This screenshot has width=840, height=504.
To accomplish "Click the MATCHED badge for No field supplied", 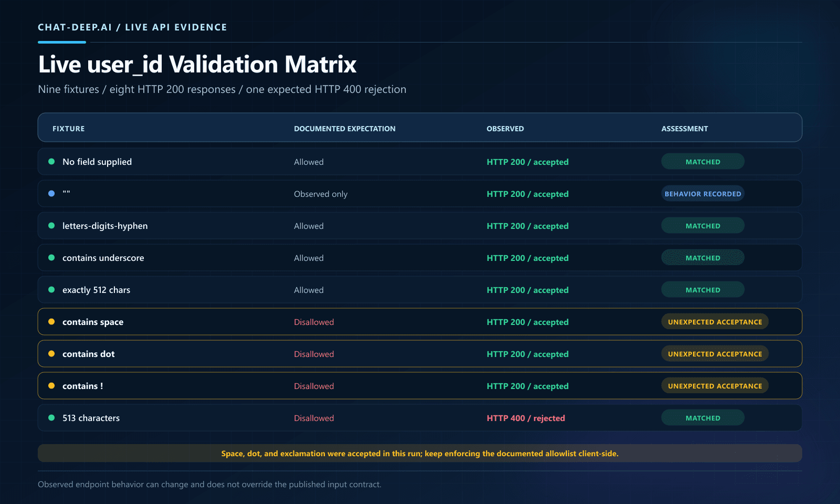I will pos(703,162).
